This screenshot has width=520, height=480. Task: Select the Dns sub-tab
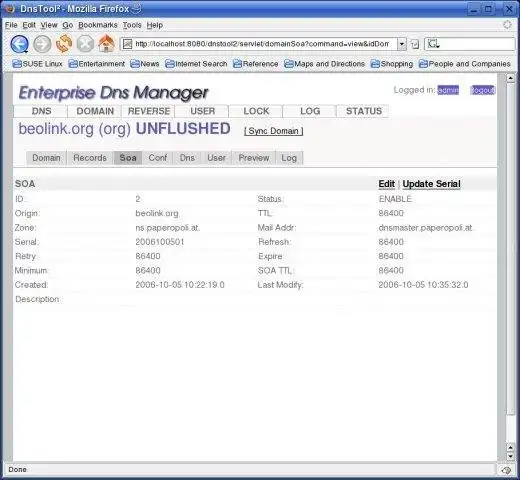click(187, 158)
